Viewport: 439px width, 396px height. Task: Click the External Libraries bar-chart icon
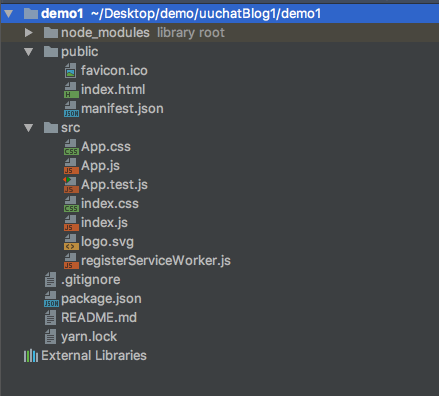tap(31, 356)
